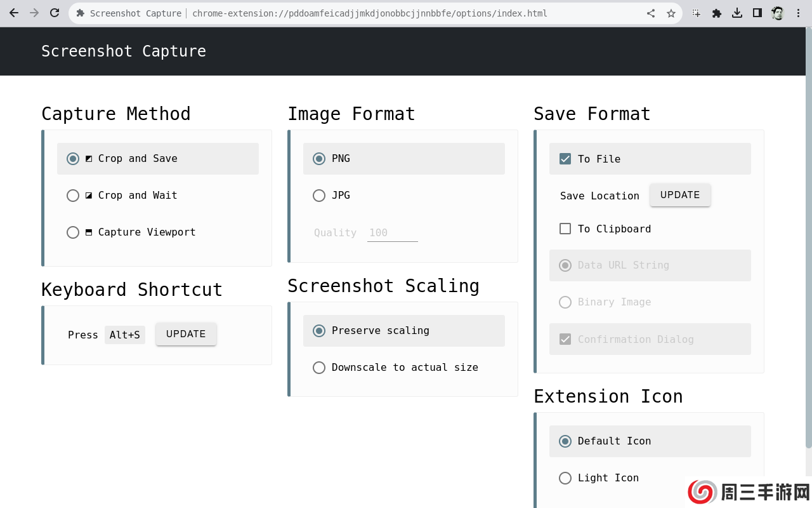This screenshot has width=812, height=508.
Task: Toggle the browser side panel icon
Action: click(x=757, y=13)
